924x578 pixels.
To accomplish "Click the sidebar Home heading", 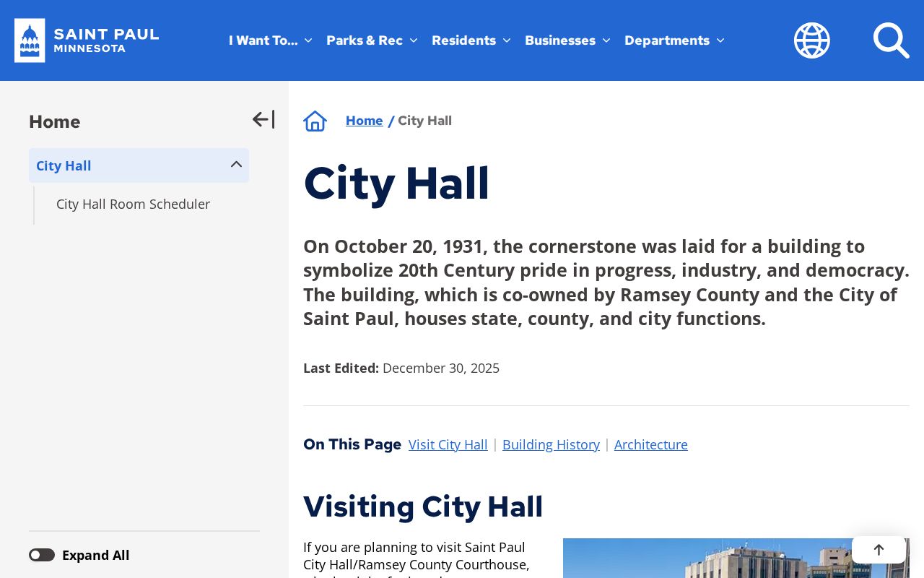I will [x=55, y=121].
